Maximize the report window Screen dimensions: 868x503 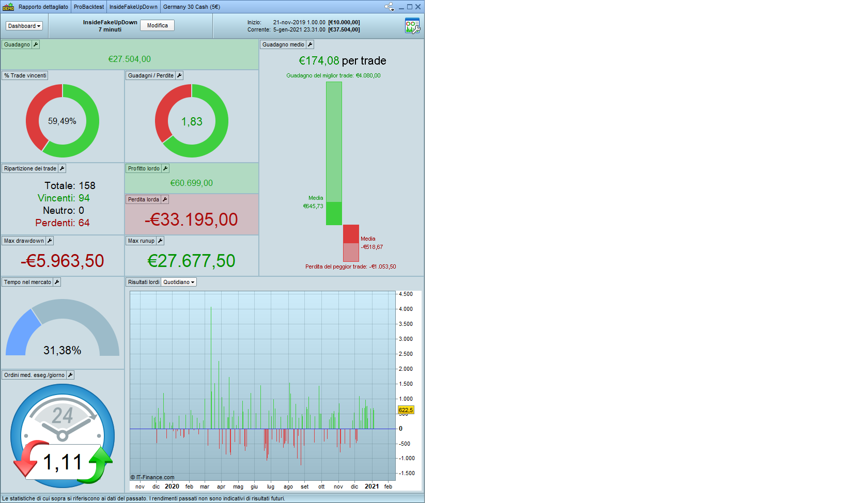click(410, 7)
